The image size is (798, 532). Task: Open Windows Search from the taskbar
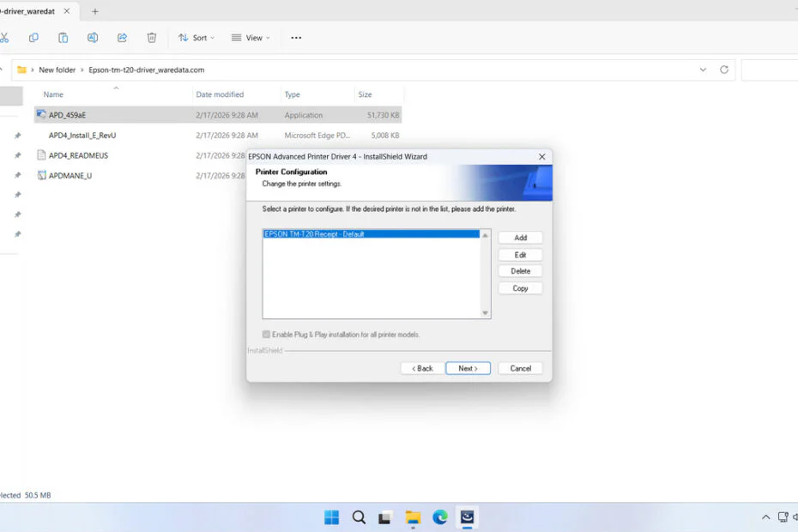click(x=358, y=517)
